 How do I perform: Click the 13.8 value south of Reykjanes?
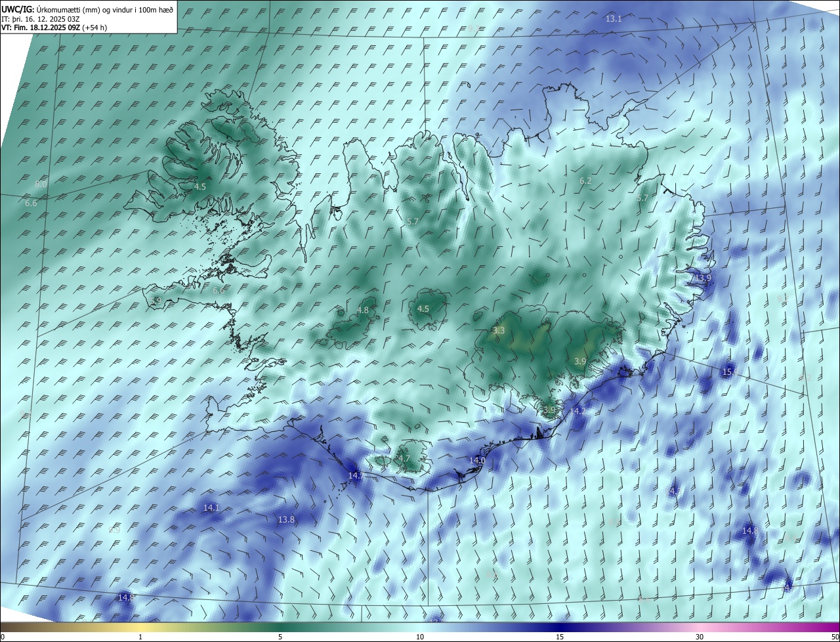286,519
